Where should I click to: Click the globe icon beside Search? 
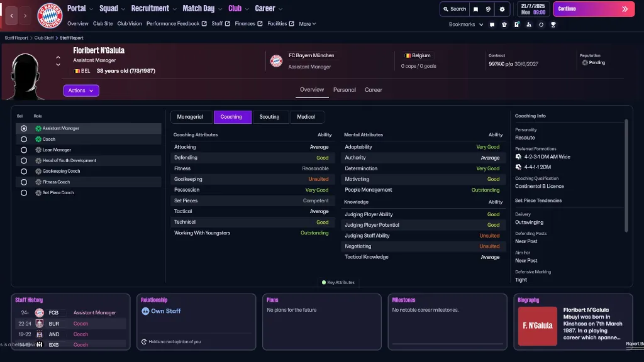click(489, 9)
